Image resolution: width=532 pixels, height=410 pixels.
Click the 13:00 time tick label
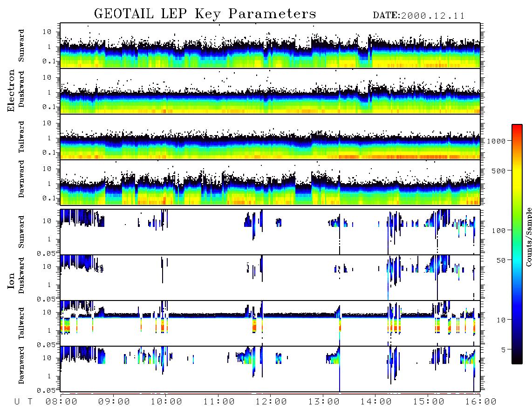pos(324,402)
